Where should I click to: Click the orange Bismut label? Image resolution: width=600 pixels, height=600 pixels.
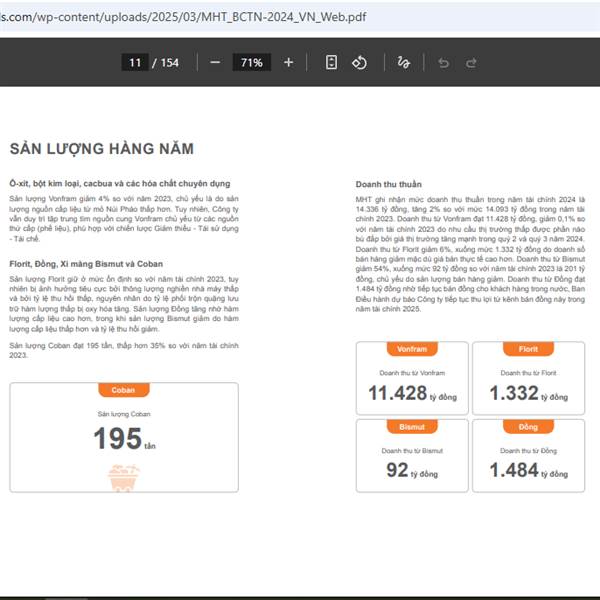pyautogui.click(x=412, y=427)
